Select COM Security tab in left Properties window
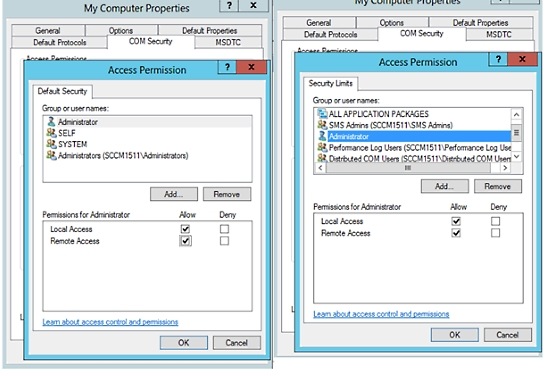 click(x=151, y=41)
